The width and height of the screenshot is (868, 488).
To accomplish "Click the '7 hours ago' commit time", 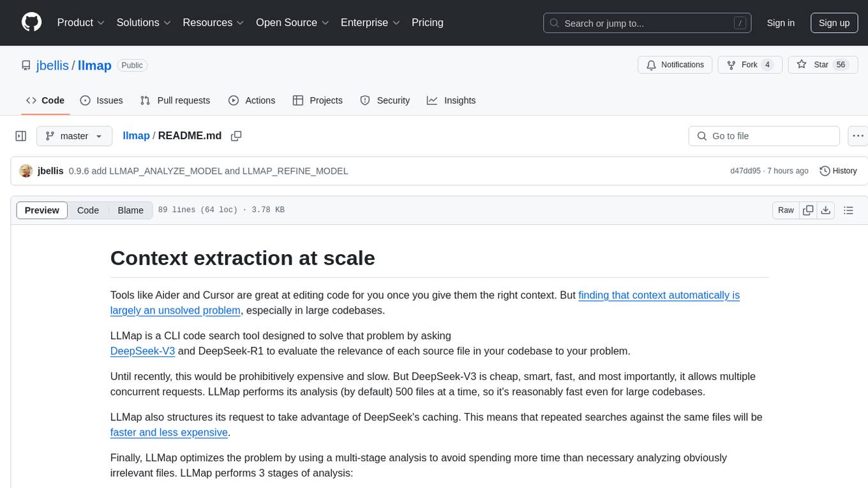I will click(788, 171).
